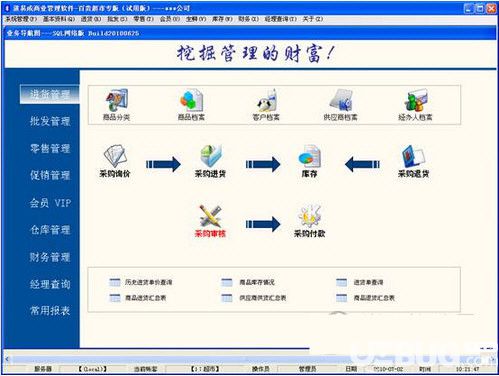Click the 业务导航图 inner window title bar
This screenshot has width=499, height=376.
[250, 33]
